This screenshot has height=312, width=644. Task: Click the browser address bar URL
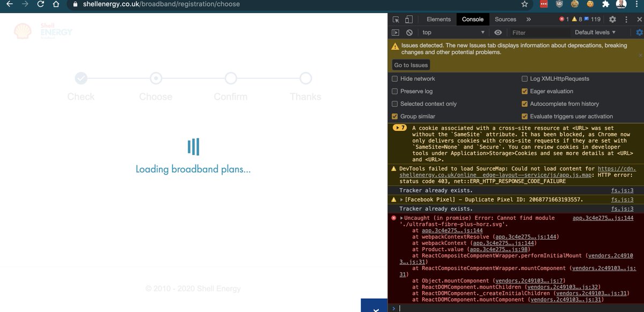pos(163,4)
